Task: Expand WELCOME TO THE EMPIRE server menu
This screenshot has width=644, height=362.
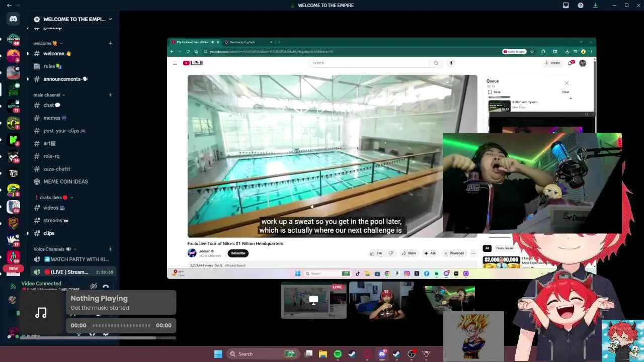Action: [x=73, y=19]
